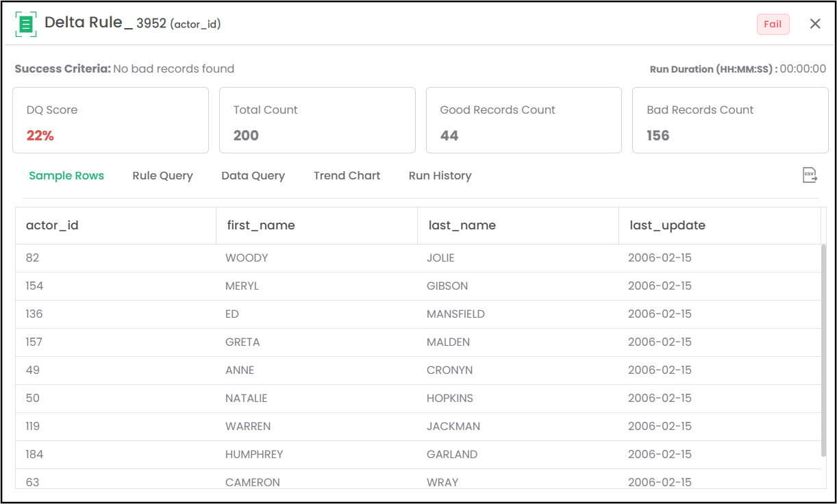This screenshot has width=837, height=504.
Task: Click the actor_id column header
Action: coord(116,225)
